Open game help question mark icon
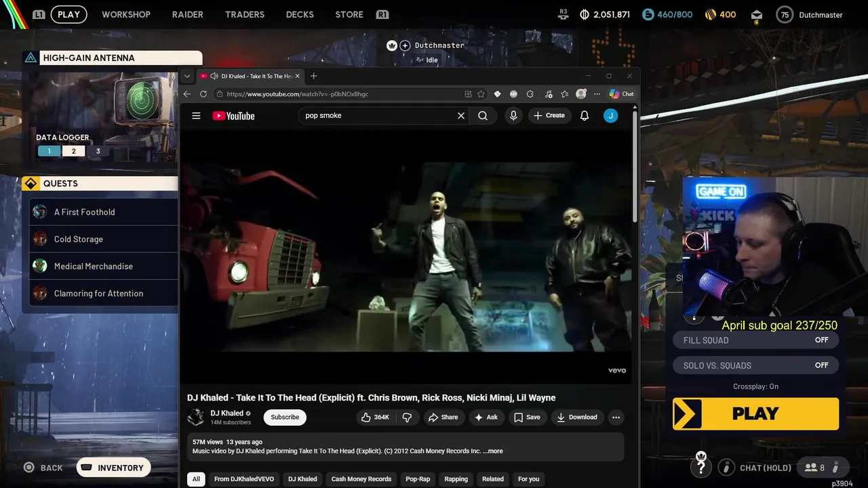This screenshot has width=868, height=488. click(701, 467)
